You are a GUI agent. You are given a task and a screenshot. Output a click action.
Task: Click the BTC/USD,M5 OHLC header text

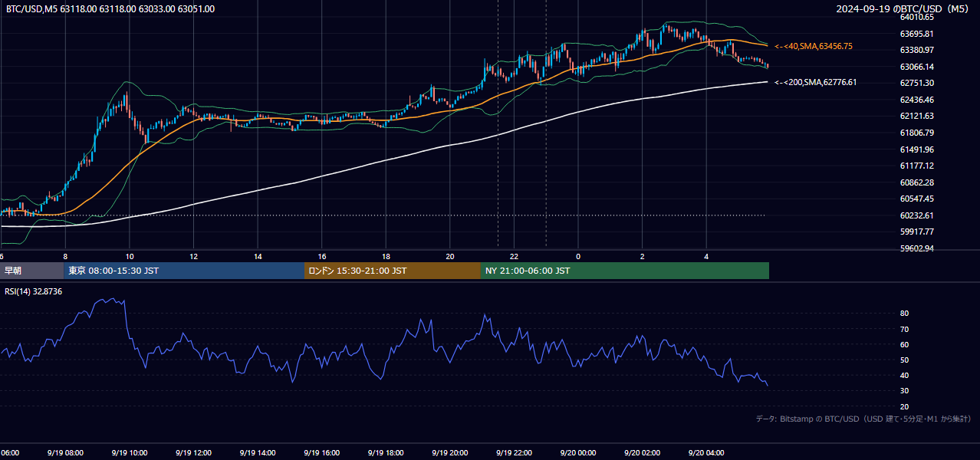(x=110, y=9)
